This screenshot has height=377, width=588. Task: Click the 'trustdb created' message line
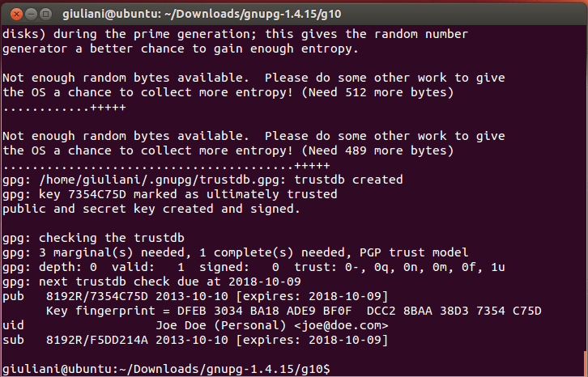(x=202, y=180)
